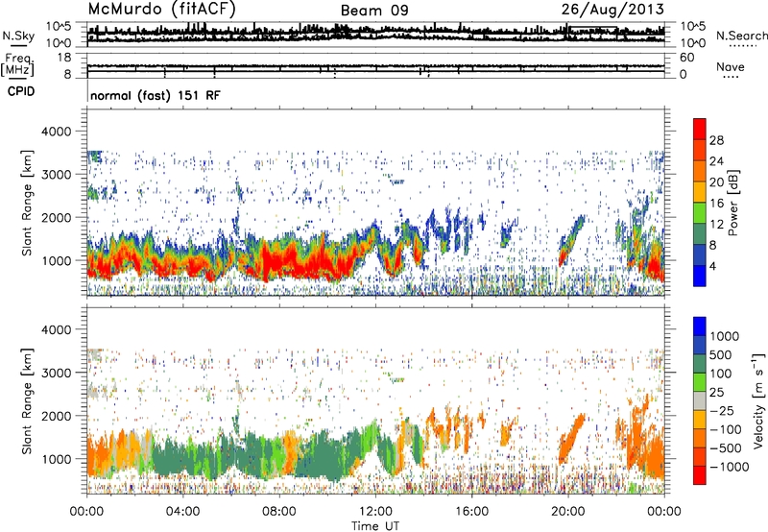Click the 'CPID' row label
Image resolution: width=768 pixels, height=532 pixels.
point(21,91)
